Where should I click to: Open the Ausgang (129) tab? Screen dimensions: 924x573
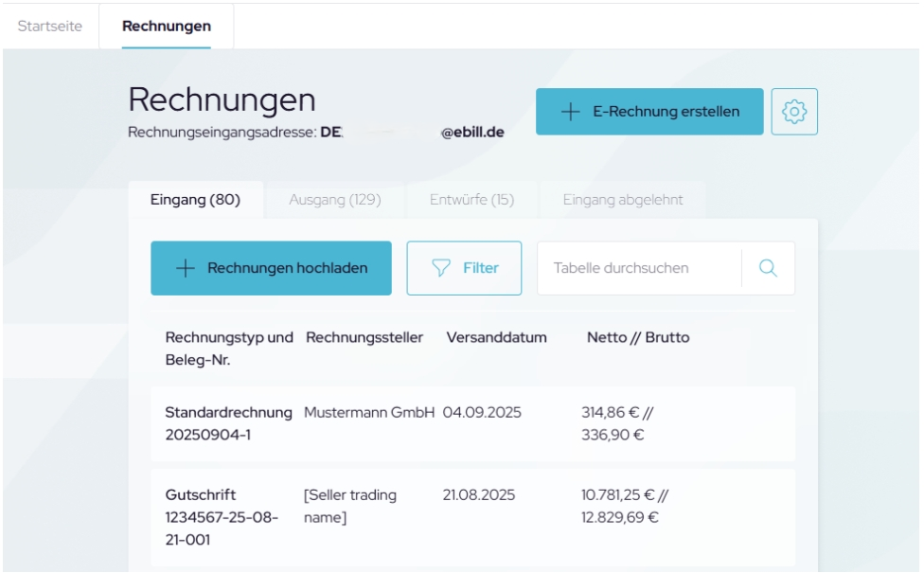[x=334, y=200]
